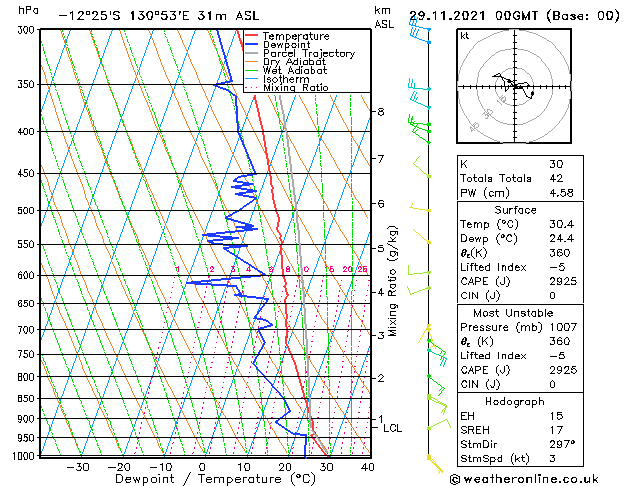629x486 pixels.
Task: Click the km ASL unit label
Action: click(384, 17)
